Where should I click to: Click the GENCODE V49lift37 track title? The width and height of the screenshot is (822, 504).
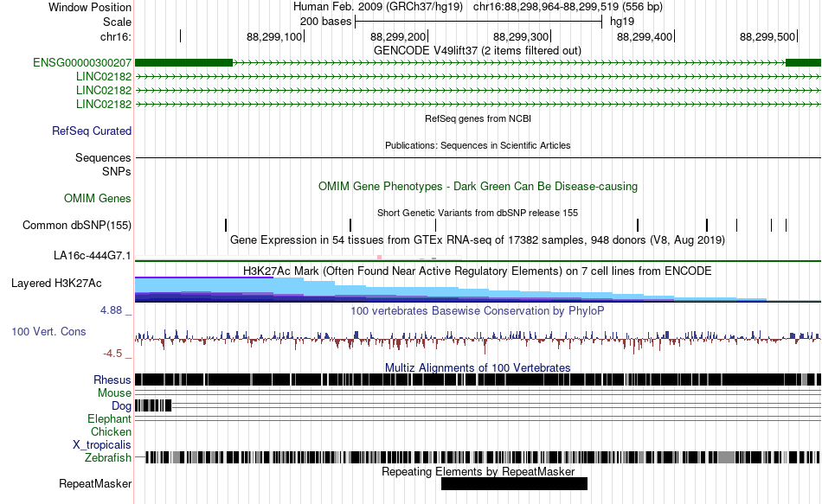(x=477, y=51)
